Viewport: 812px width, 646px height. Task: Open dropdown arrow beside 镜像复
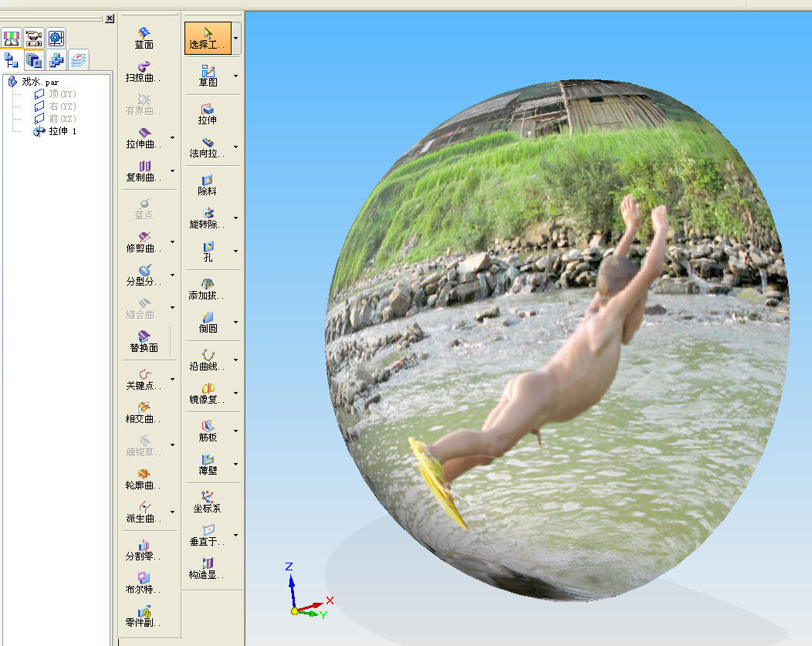(x=235, y=394)
